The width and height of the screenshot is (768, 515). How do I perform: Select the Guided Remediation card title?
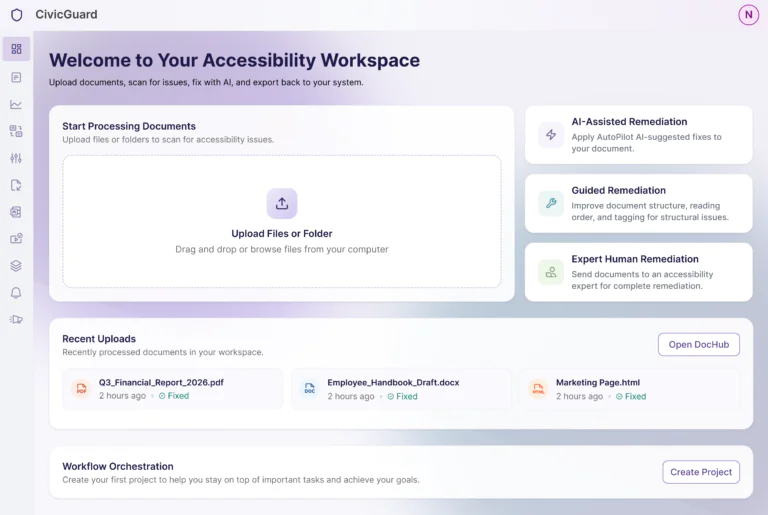pos(618,190)
